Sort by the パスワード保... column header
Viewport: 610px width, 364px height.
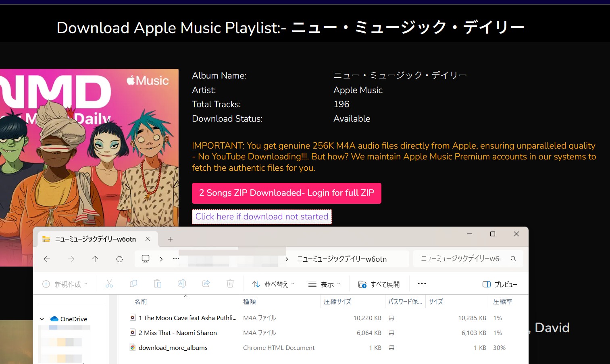click(405, 302)
